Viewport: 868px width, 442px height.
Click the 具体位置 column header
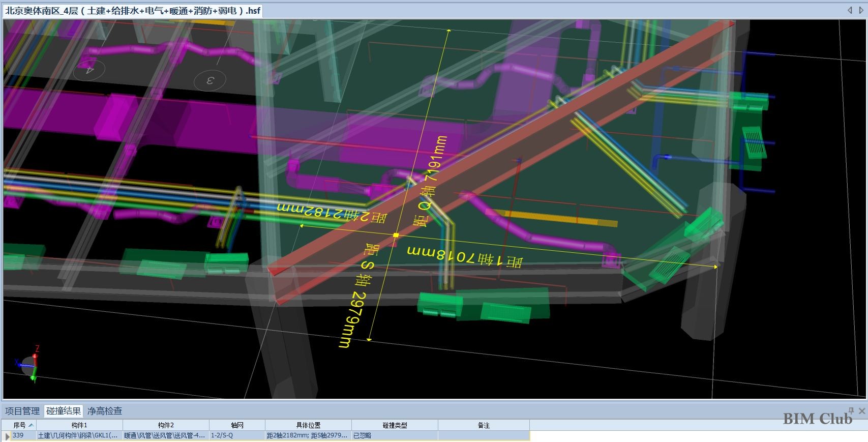308,425
